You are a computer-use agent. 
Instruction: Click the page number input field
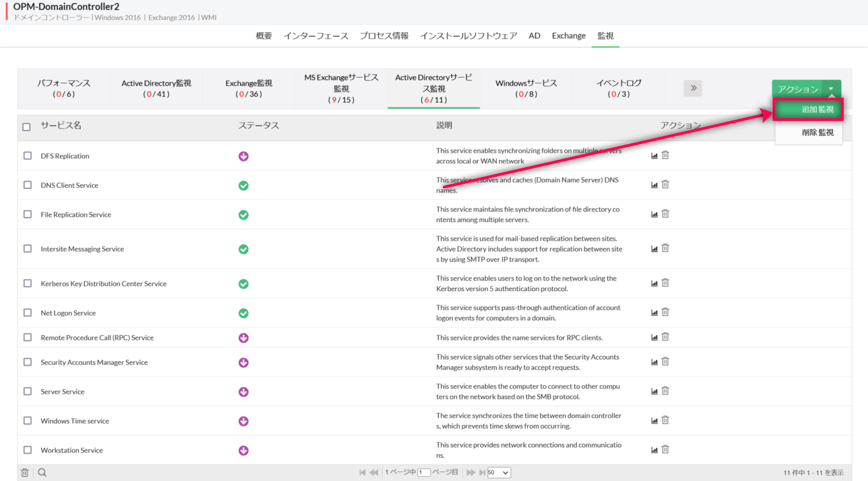coord(424,473)
